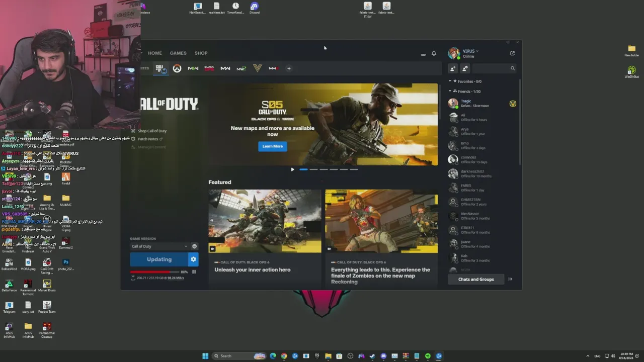Click Tragic's World of Warcraft game badge

(x=513, y=104)
